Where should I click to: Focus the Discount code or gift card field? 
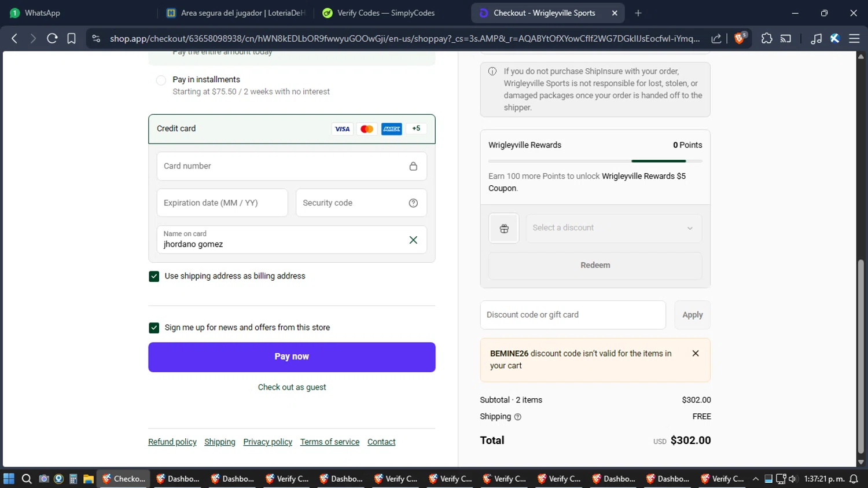573,315
